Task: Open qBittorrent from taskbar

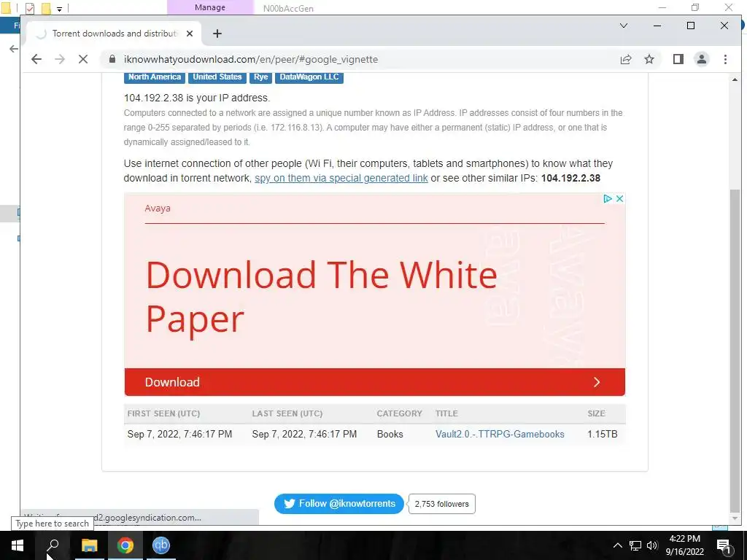Action: (161, 545)
